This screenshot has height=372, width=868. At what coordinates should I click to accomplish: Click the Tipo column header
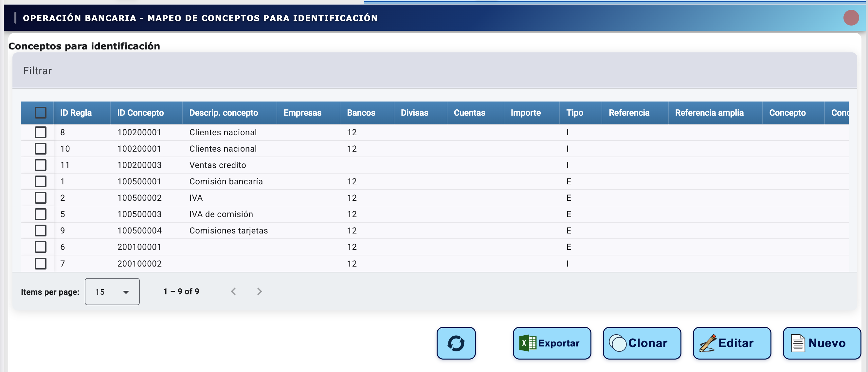[x=574, y=113]
